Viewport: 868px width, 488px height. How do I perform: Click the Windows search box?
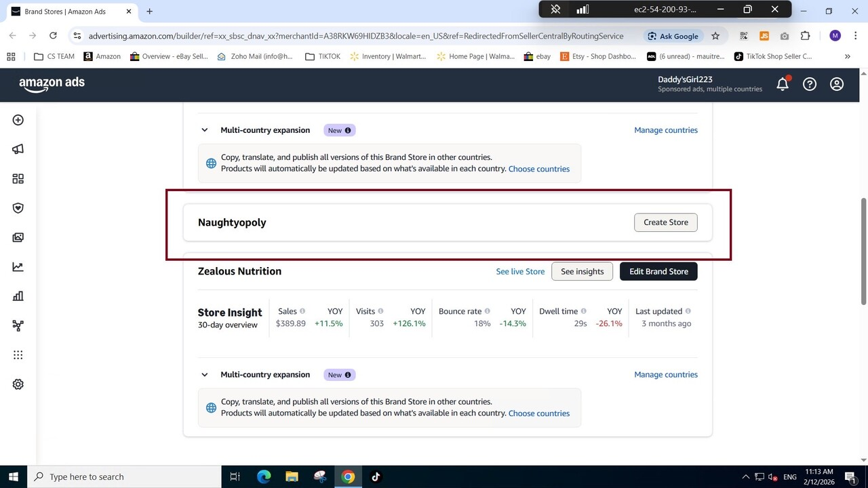tap(124, 477)
